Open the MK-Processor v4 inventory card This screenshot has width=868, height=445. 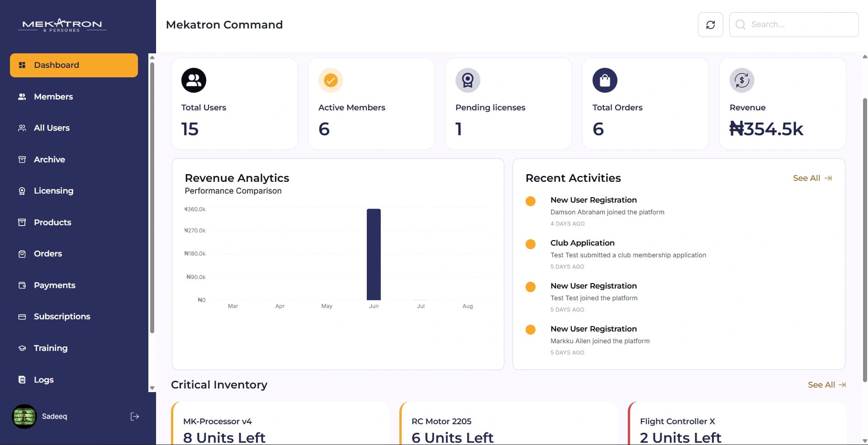pyautogui.click(x=280, y=423)
